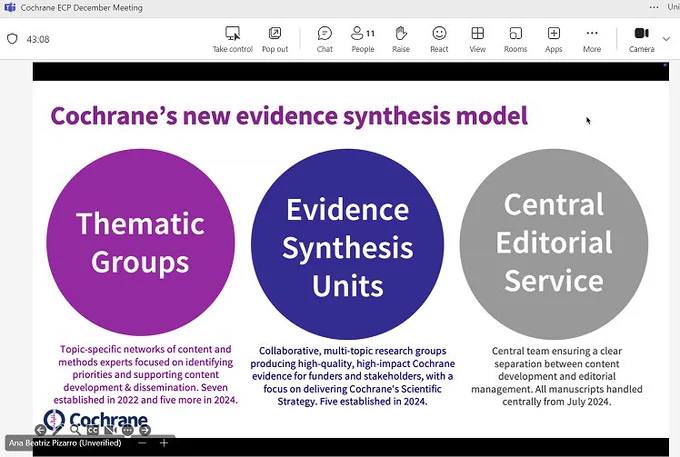680x457 pixels.
Task: Expand camera options chevron beside Camera
Action: (666, 39)
